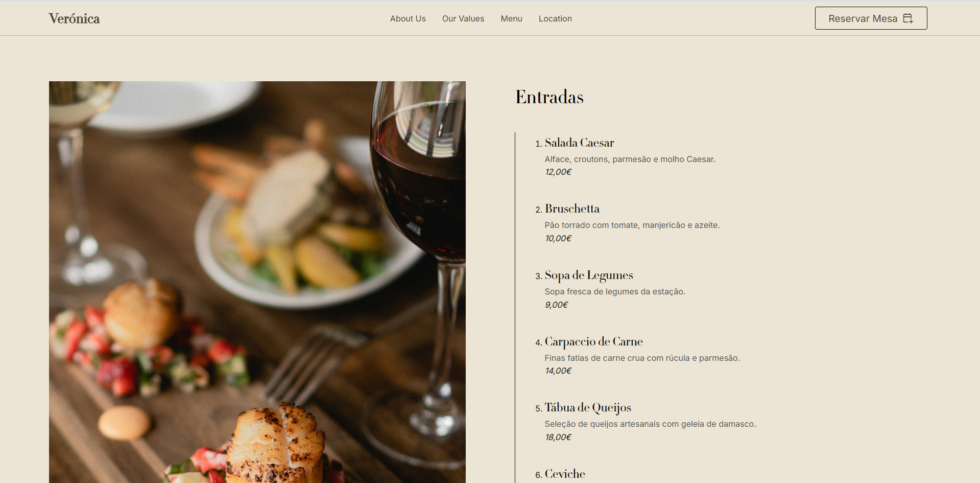The height and width of the screenshot is (483, 980).
Task: Click the 12,00€ price of Salada Caesar
Action: [x=558, y=172]
